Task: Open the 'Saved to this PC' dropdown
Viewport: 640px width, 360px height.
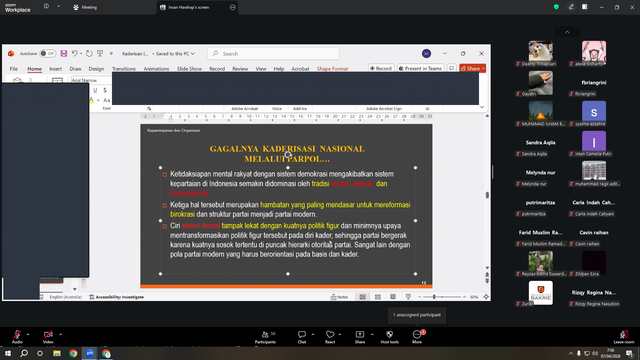Action: tap(175, 53)
